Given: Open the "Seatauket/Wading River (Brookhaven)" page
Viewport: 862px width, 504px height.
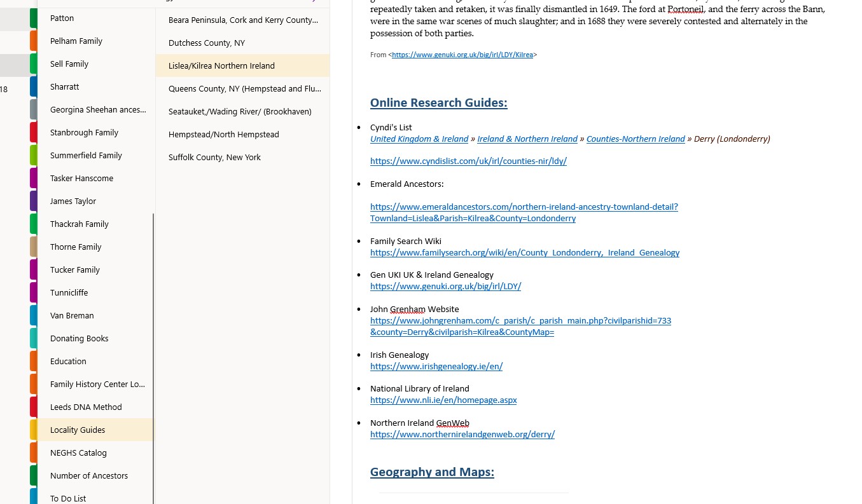Looking at the screenshot, I should [239, 111].
